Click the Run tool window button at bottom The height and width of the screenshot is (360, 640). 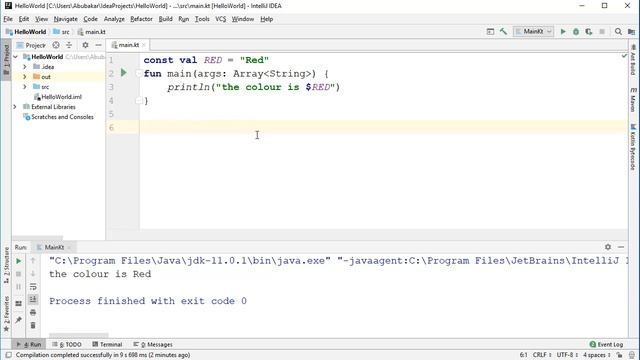(29, 344)
